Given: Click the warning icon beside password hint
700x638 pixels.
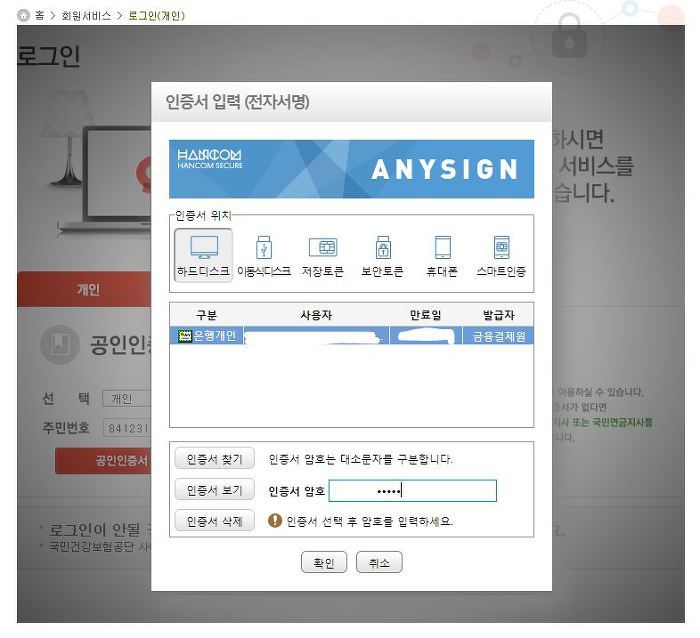Looking at the screenshot, I should 275,520.
